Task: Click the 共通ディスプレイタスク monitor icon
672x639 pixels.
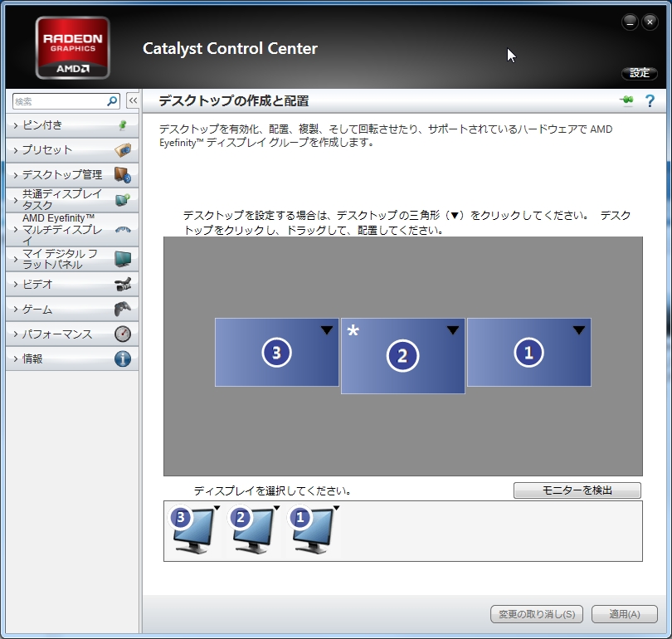Action: point(123,200)
